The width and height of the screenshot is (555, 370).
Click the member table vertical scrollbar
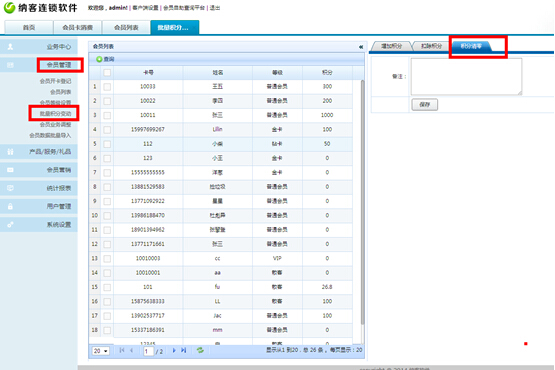click(x=362, y=202)
